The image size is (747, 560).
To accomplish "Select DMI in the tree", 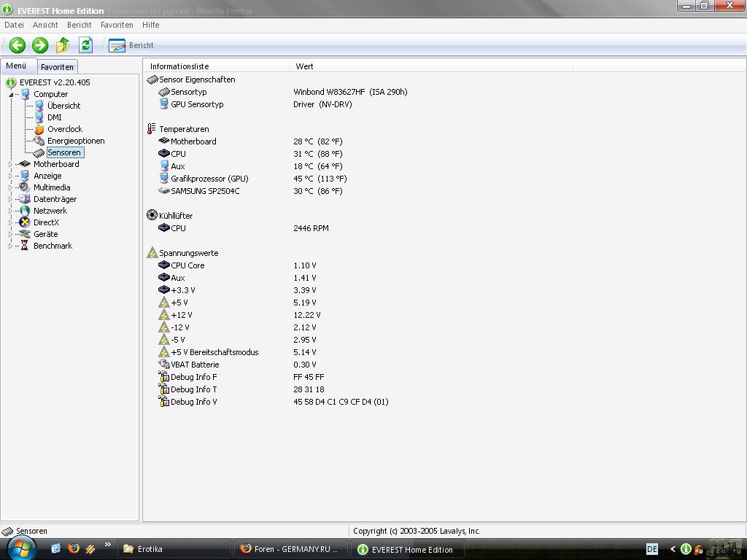I will point(54,117).
